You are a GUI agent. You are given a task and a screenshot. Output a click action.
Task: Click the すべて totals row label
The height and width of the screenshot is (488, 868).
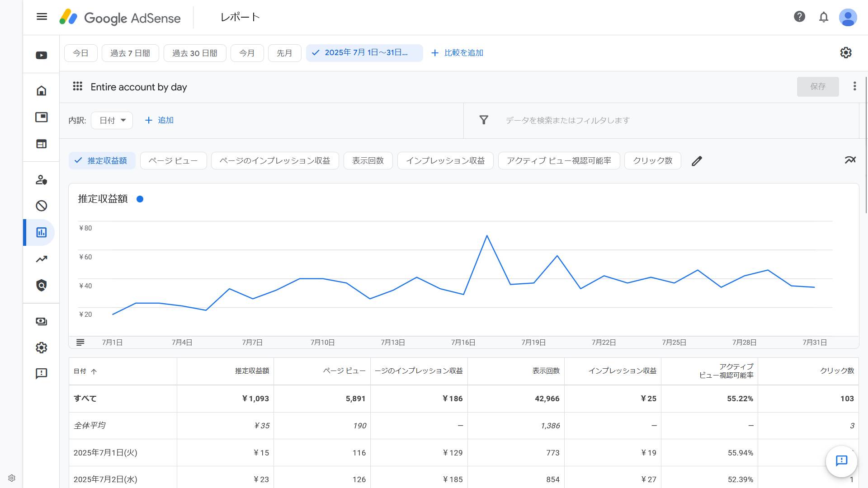tap(85, 399)
